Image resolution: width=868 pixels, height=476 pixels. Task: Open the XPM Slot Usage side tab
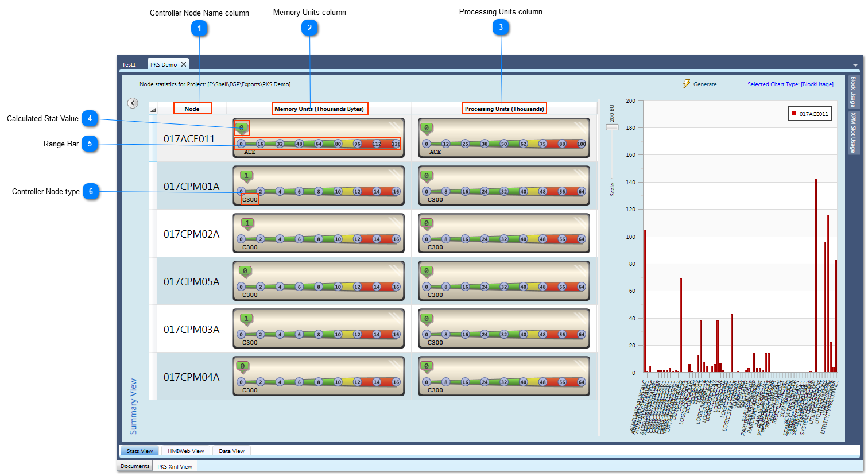[x=854, y=133]
